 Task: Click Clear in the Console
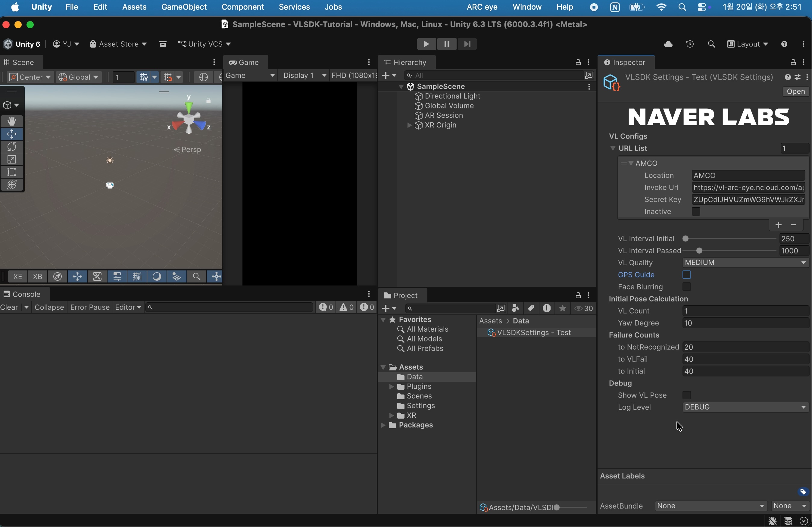(x=9, y=307)
